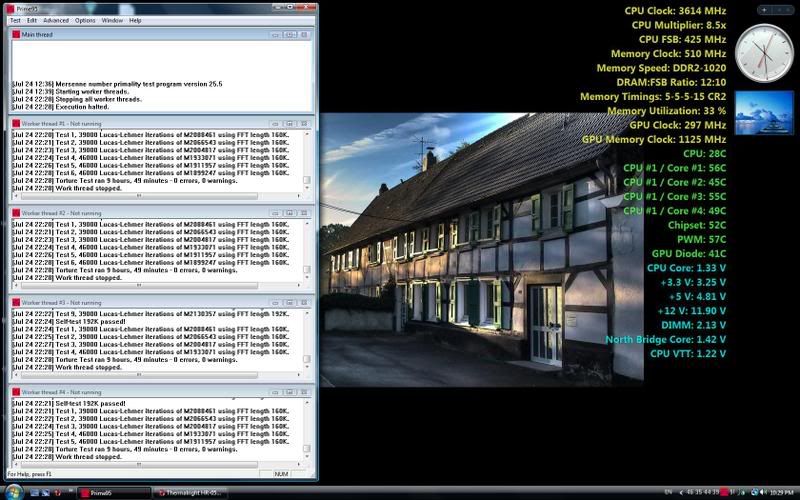
Task: Open the Test menu in Prime95
Action: (x=15, y=20)
